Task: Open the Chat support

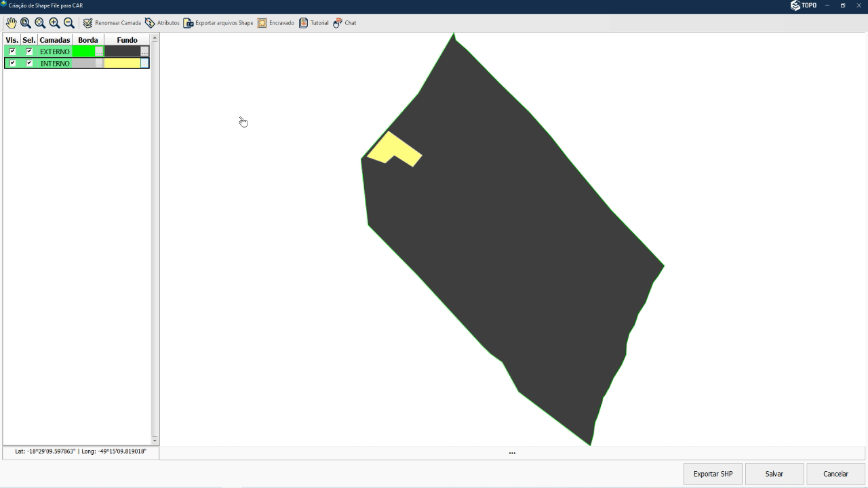Action: pyautogui.click(x=344, y=23)
